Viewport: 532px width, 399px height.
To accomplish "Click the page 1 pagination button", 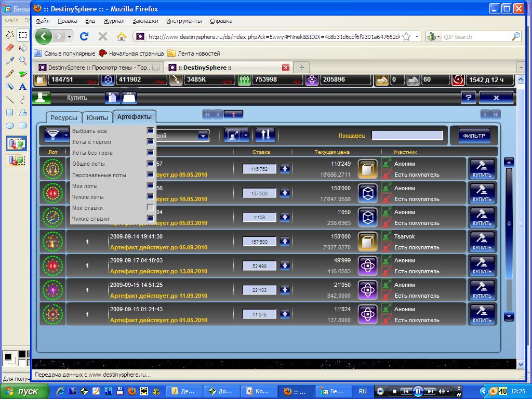I will pyautogui.click(x=233, y=115).
